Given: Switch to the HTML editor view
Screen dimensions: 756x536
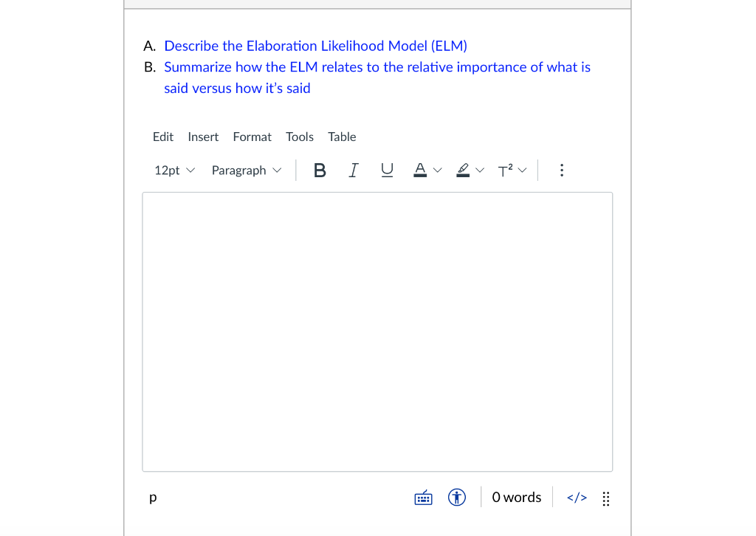Looking at the screenshot, I should click(577, 498).
